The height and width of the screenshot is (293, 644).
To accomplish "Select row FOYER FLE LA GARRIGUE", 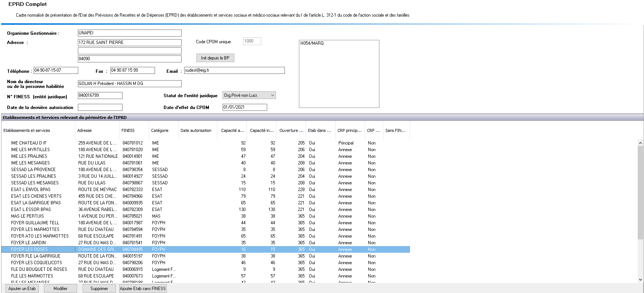I will coord(206,256).
